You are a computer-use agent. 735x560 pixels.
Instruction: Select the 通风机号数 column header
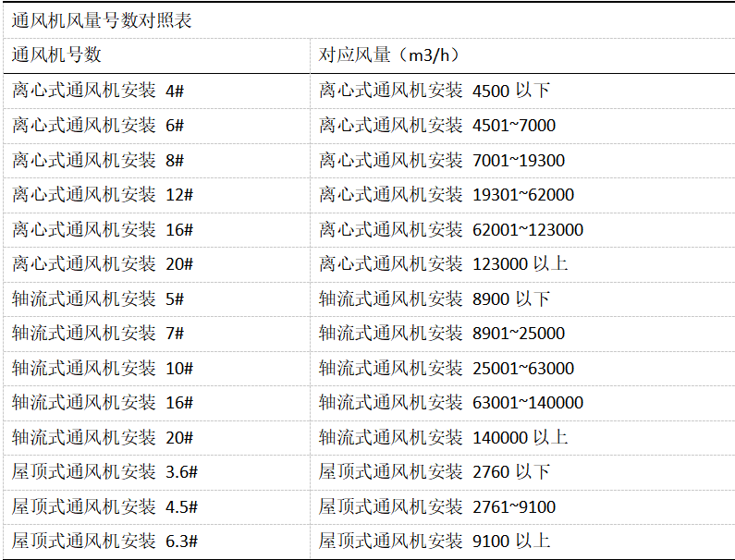tap(56, 55)
